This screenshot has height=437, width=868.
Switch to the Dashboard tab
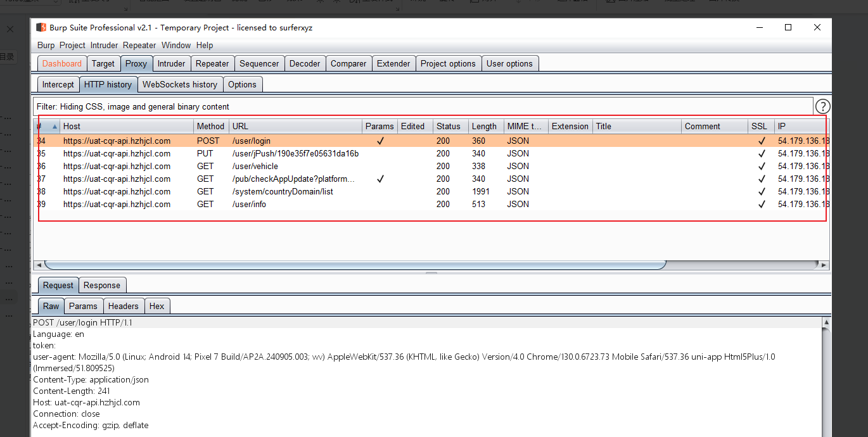(62, 63)
